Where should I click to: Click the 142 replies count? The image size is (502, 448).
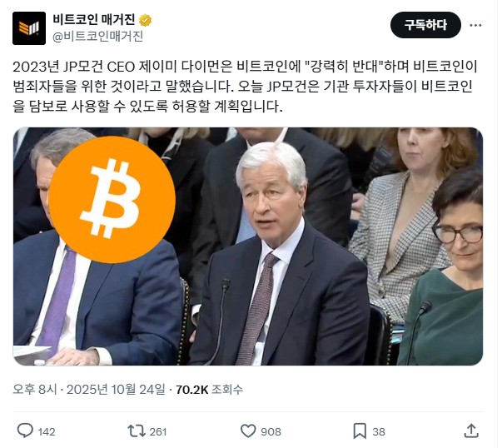(x=47, y=432)
